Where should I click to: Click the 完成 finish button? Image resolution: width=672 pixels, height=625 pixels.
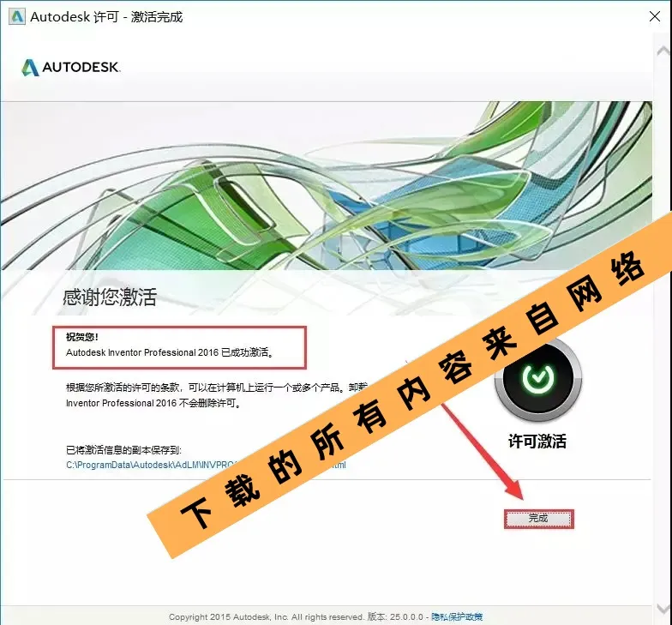[538, 519]
